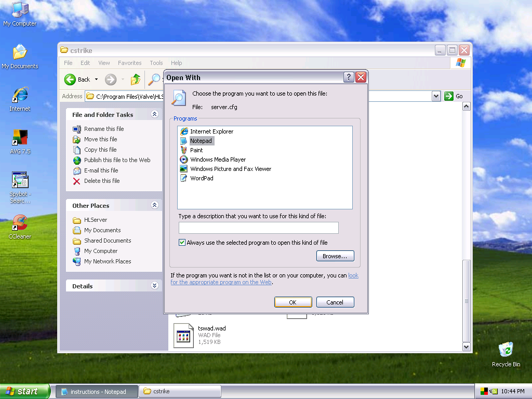Open Search magnifier in cstrike toolbar
This screenshot has width=532, height=399.
[154, 79]
